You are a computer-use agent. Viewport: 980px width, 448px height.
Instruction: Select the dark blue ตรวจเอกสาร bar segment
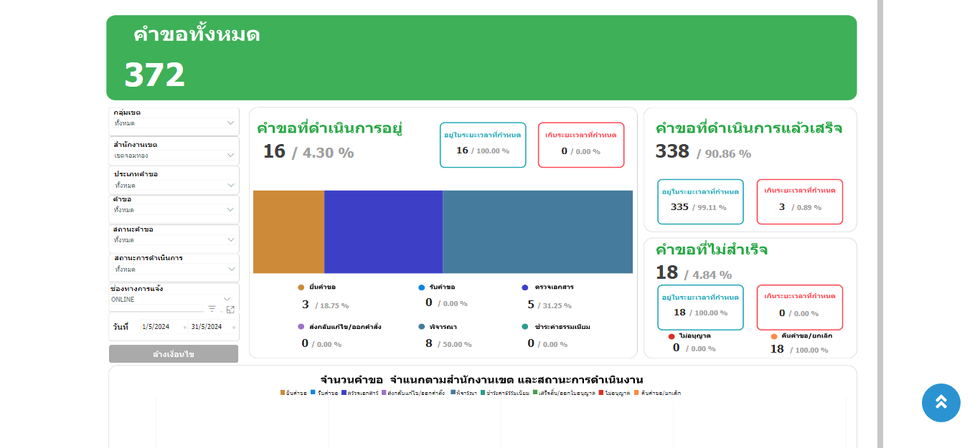point(383,232)
